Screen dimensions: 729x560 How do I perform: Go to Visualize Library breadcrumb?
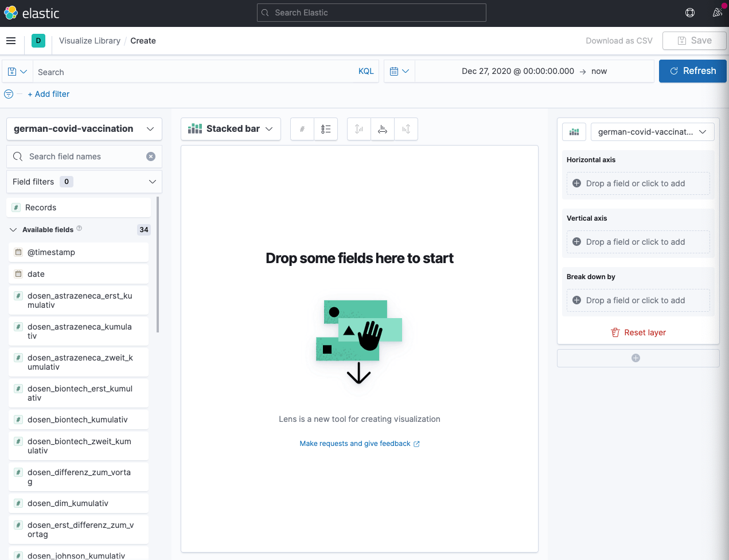click(x=89, y=41)
